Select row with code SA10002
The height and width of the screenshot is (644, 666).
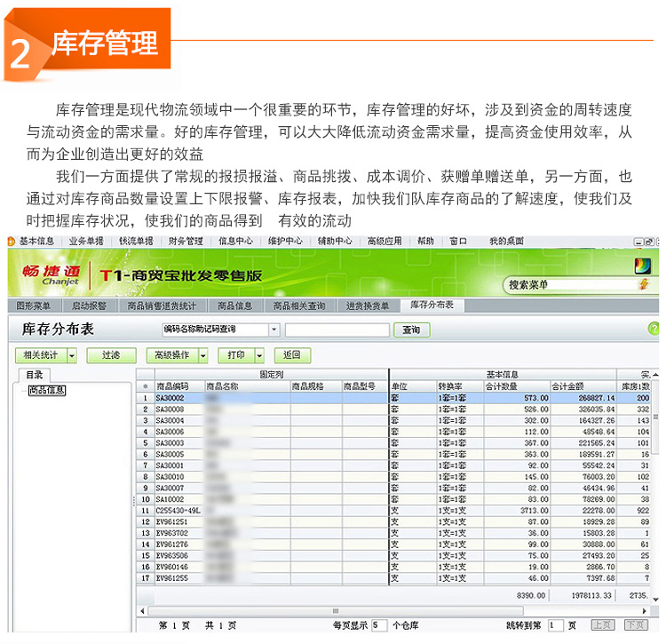[x=392, y=499]
